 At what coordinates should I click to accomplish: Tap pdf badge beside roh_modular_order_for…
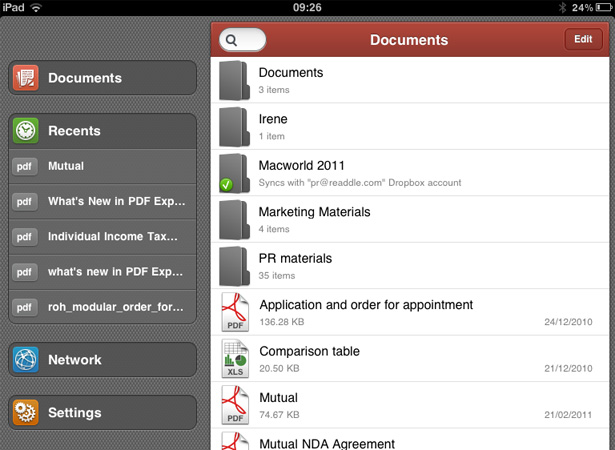[24, 307]
